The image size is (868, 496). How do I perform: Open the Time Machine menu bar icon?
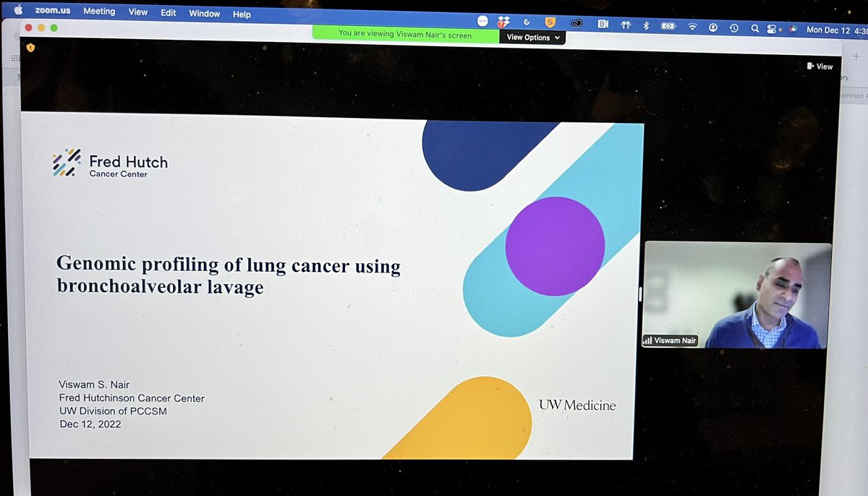tap(733, 28)
